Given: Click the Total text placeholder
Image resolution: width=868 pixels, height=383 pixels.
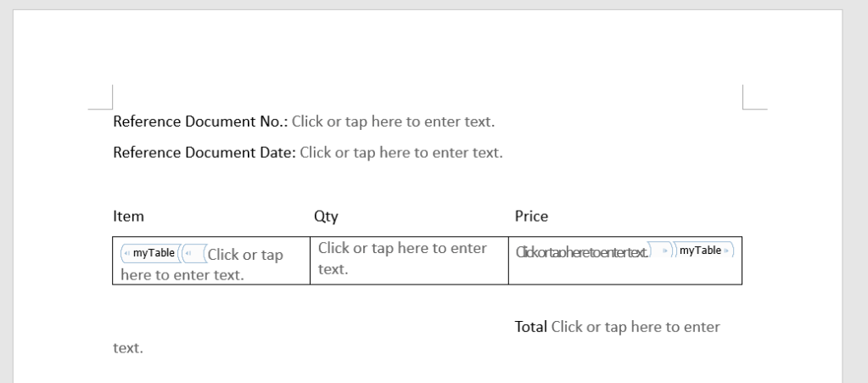Looking at the screenshot, I should [635, 327].
